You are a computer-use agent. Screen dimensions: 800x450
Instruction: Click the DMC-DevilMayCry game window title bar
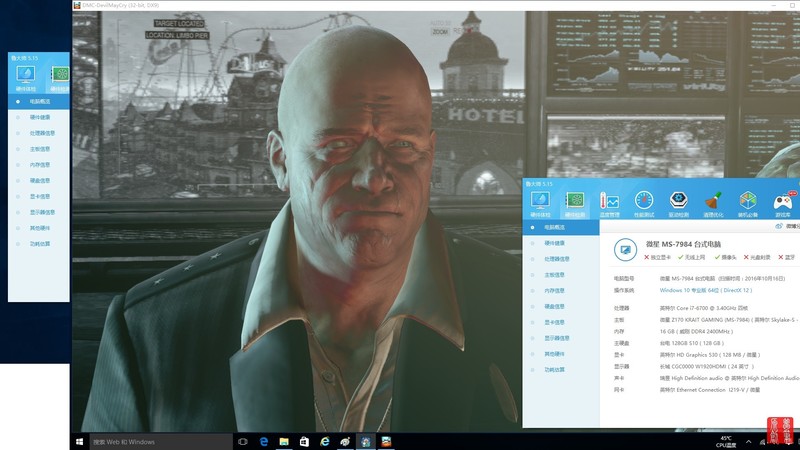point(434,6)
